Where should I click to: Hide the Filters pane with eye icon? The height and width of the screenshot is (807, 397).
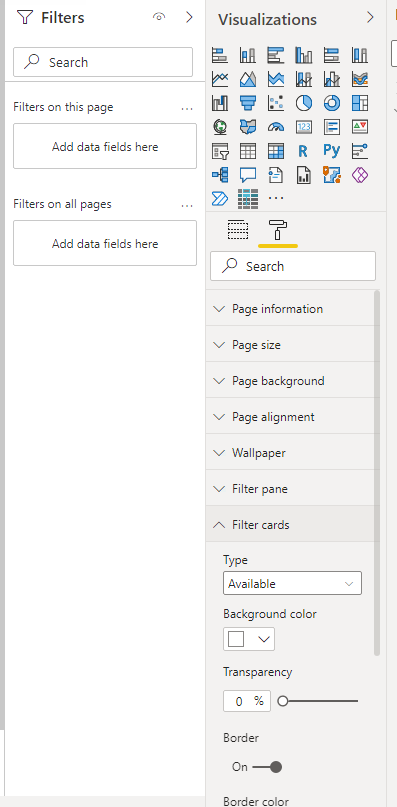(159, 17)
